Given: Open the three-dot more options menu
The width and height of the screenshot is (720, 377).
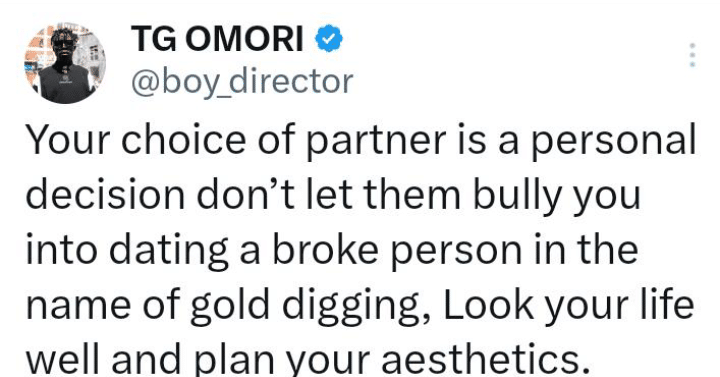Looking at the screenshot, I should click(x=692, y=55).
